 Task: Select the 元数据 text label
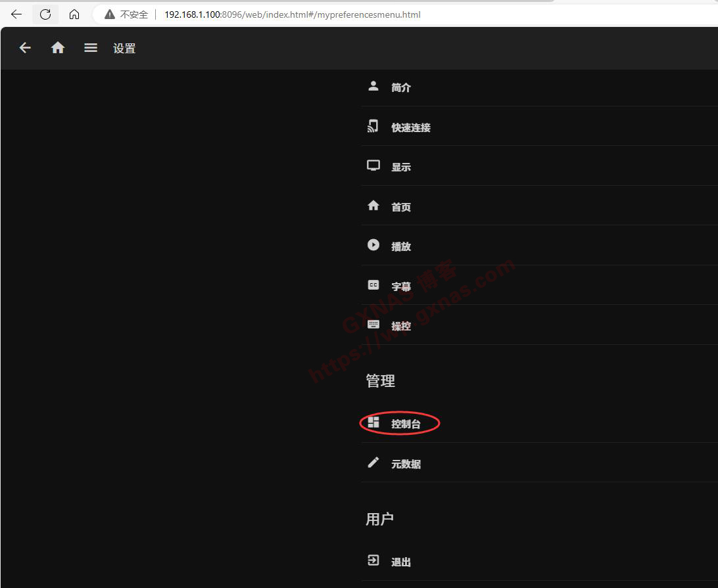coord(406,464)
